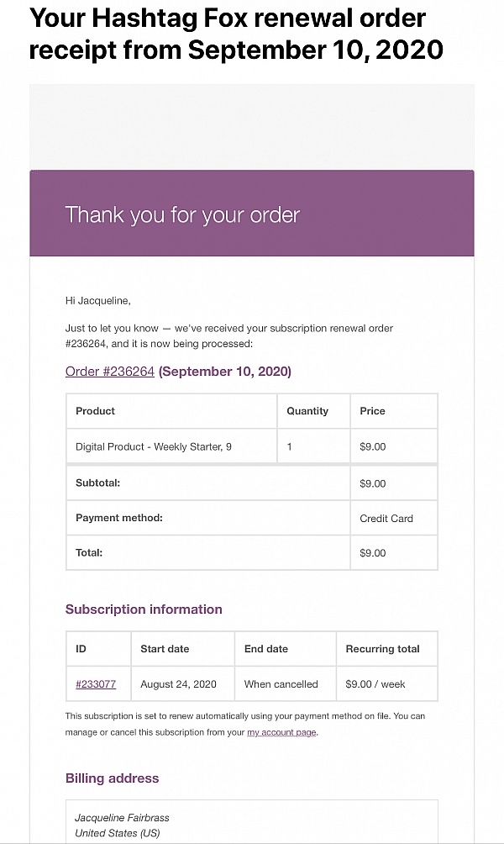Click the 'When cancelled' end date cell
This screenshot has height=844, width=504.
[x=281, y=684]
